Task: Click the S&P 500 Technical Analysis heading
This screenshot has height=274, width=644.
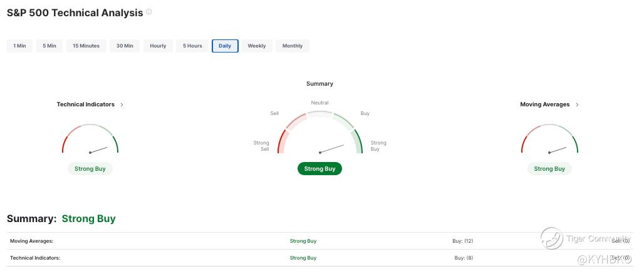Action: click(x=75, y=13)
